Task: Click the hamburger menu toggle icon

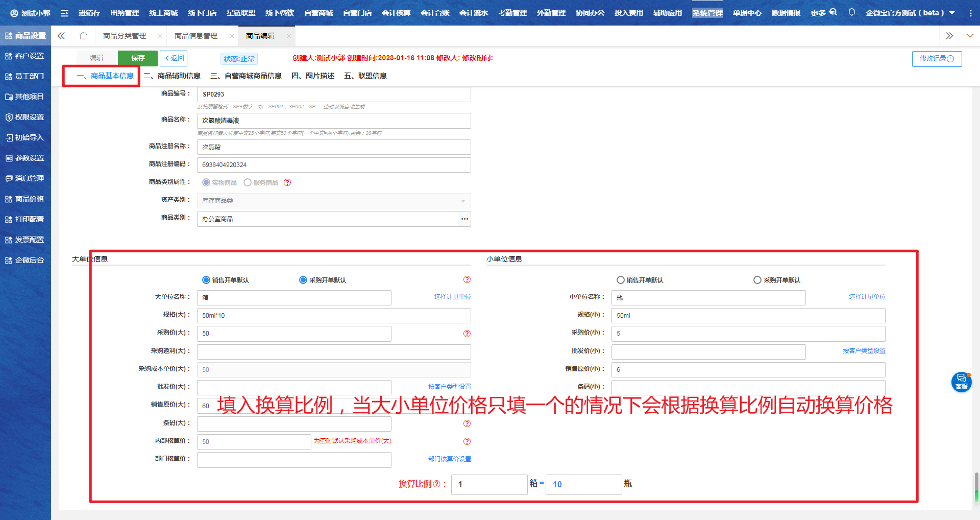Action: (x=64, y=13)
